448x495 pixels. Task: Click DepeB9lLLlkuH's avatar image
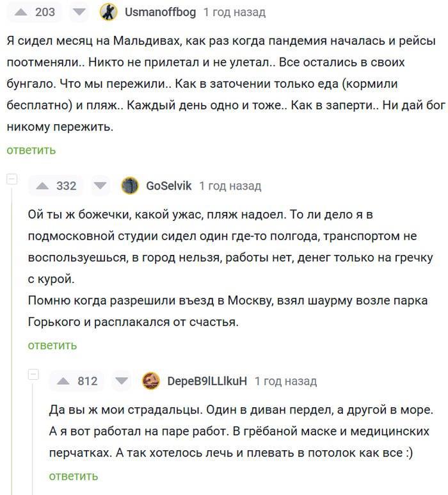pos(151,381)
